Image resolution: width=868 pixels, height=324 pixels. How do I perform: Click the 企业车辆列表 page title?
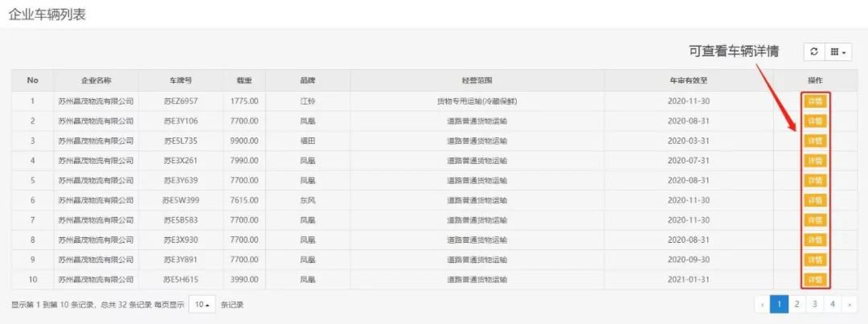[x=47, y=14]
